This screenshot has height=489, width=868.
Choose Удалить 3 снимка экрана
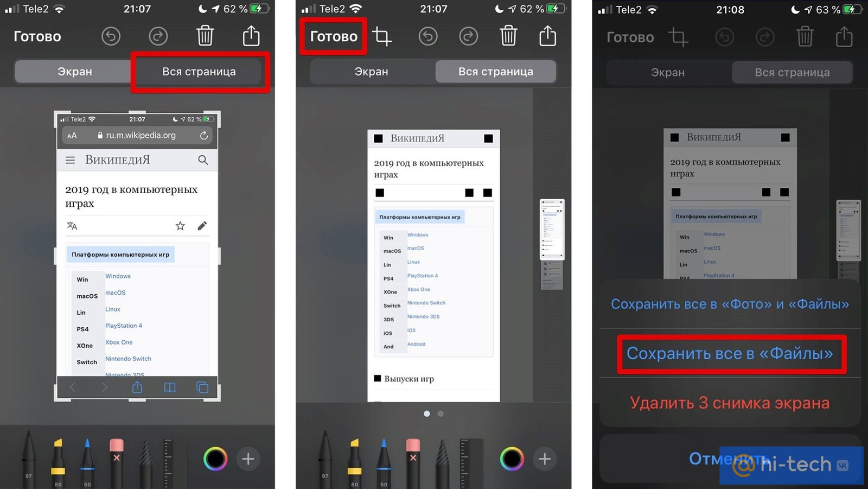730,403
